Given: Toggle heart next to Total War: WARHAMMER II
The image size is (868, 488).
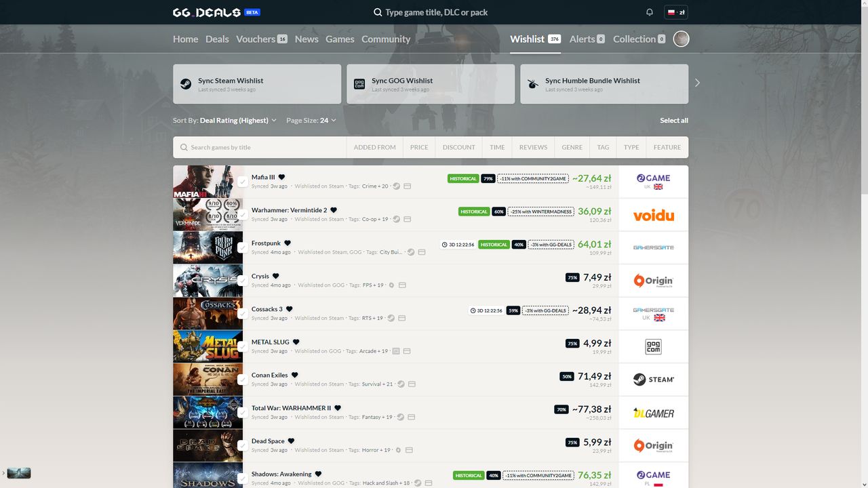Looking at the screenshot, I should click(x=338, y=408).
